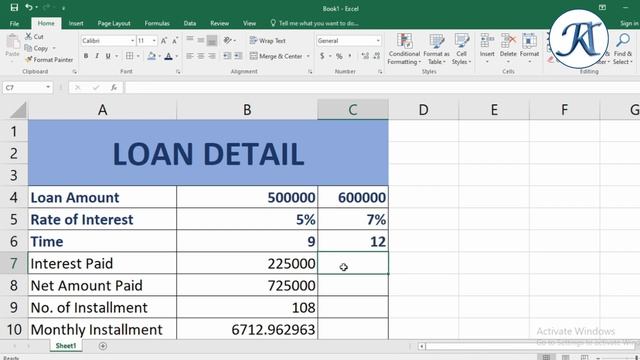Toggle Bold formatting

[86, 56]
